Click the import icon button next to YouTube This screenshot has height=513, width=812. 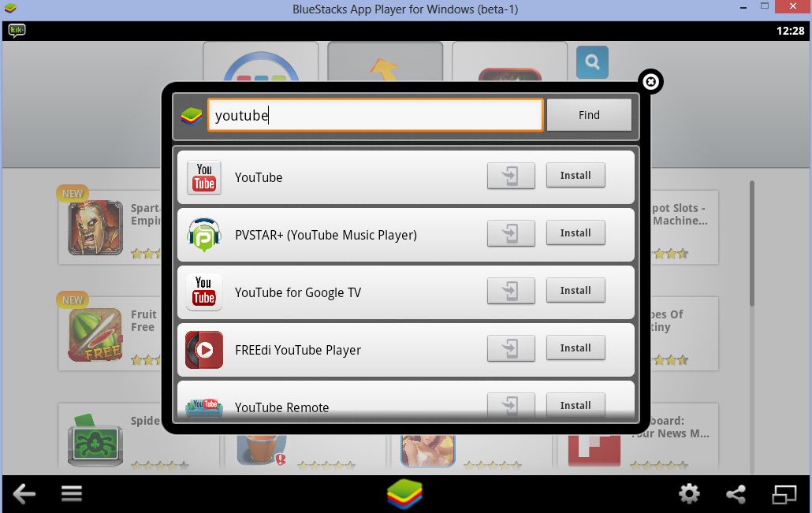pyautogui.click(x=511, y=176)
